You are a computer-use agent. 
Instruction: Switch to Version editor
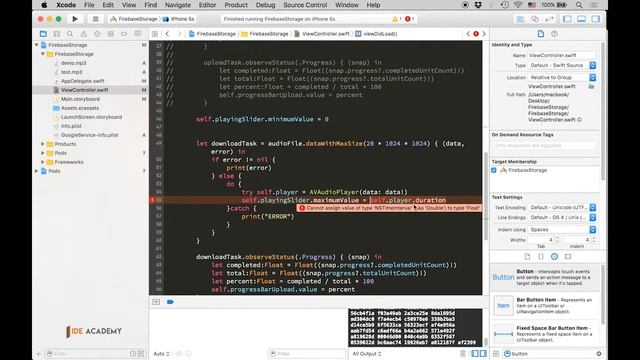pyautogui.click(x=549, y=19)
